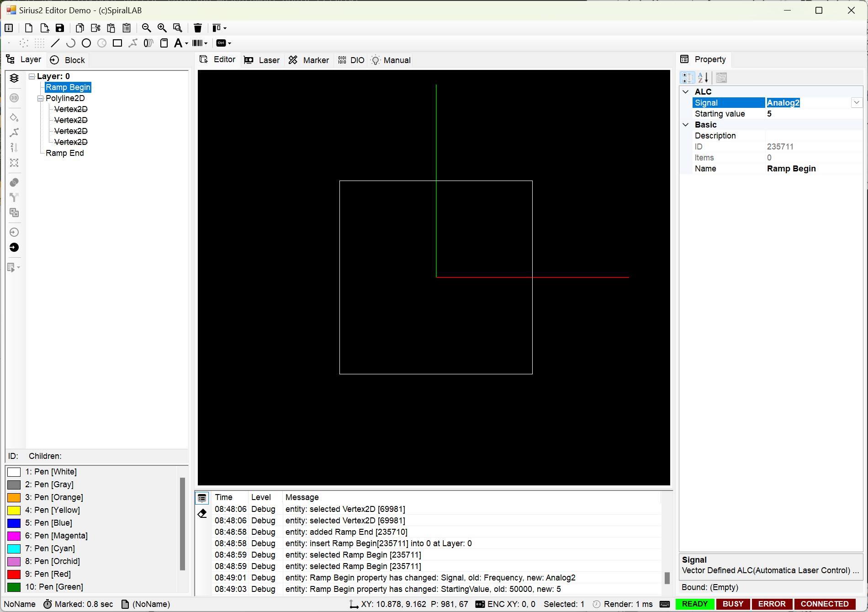
Task: Click the layers stack icon in the left sidebar
Action: (14, 78)
